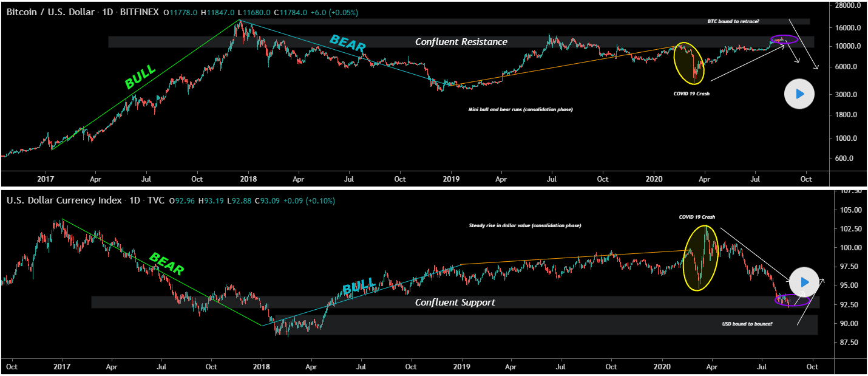868x376 pixels.
Task: Click the play button on the Bitcoin chart
Action: (x=799, y=94)
